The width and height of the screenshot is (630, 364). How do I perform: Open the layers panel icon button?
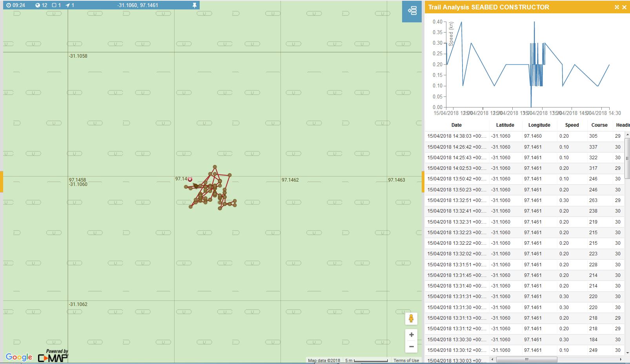(412, 11)
